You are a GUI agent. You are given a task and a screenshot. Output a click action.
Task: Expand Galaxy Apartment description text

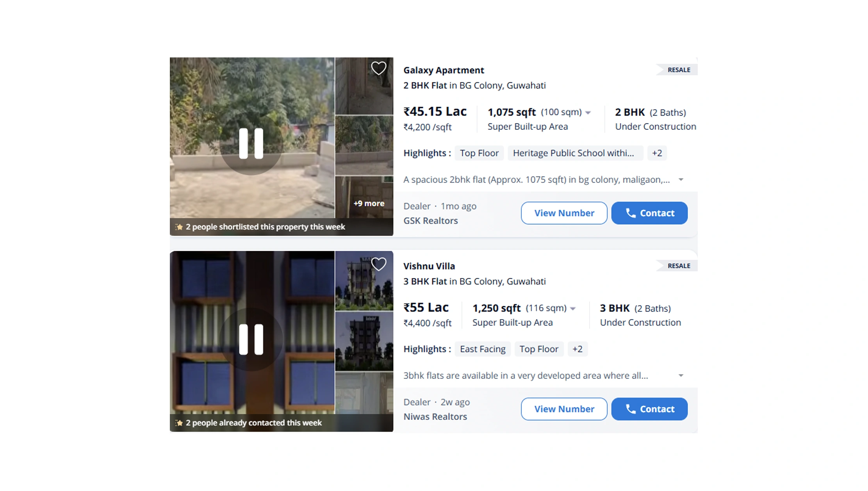tap(681, 180)
